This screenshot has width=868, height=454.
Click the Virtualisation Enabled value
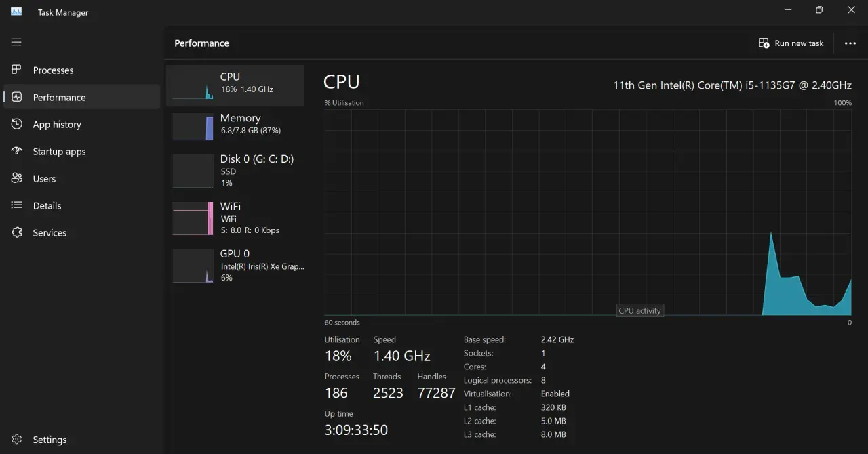(x=555, y=394)
